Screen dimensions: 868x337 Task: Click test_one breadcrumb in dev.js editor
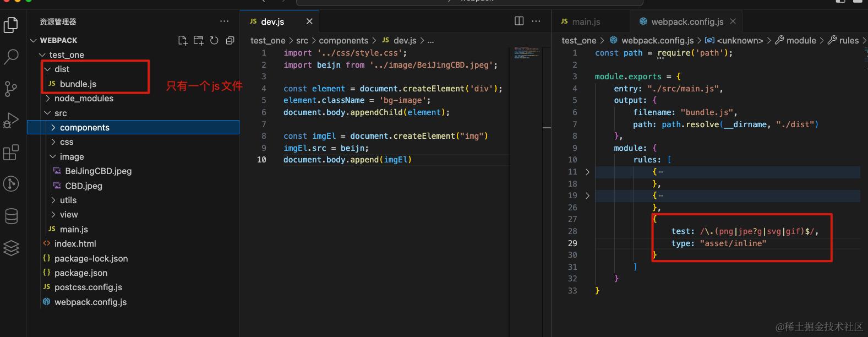point(268,40)
